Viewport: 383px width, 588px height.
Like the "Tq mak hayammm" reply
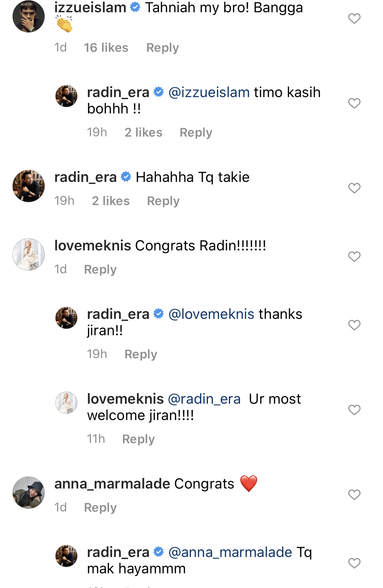coord(354,563)
